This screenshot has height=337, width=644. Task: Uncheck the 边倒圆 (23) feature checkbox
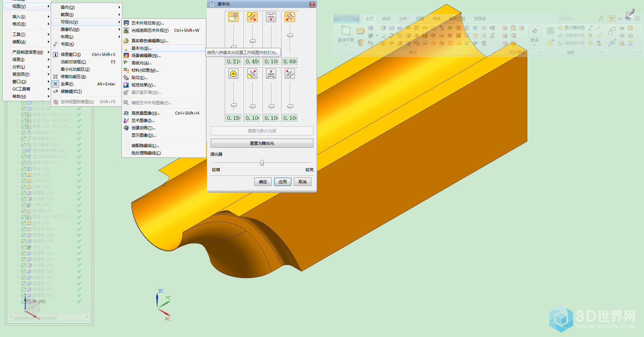coord(23,199)
